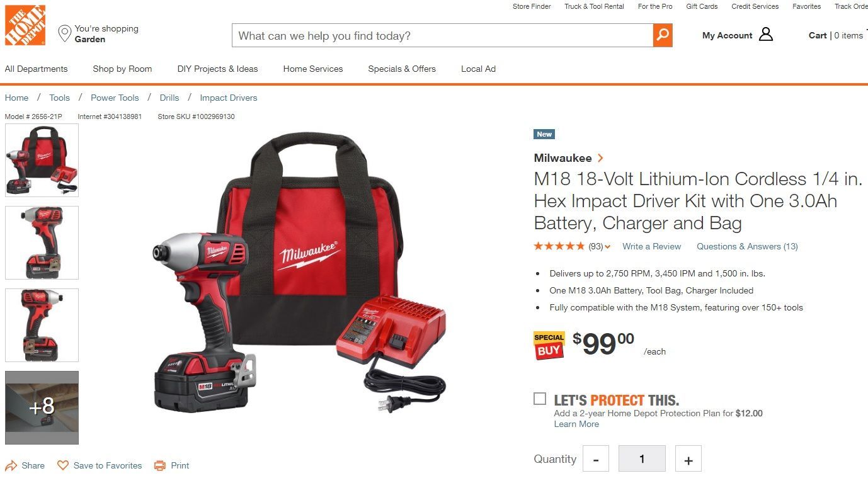Click the Special Buy badge

(x=549, y=345)
